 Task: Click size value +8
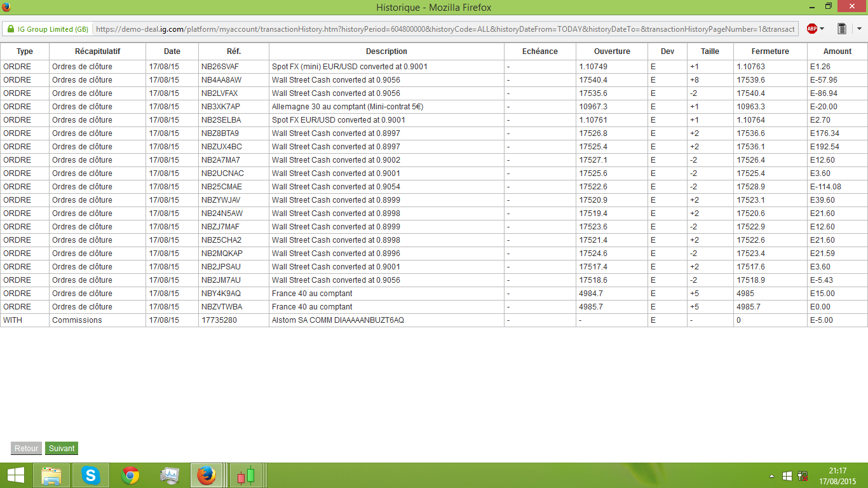(x=694, y=80)
